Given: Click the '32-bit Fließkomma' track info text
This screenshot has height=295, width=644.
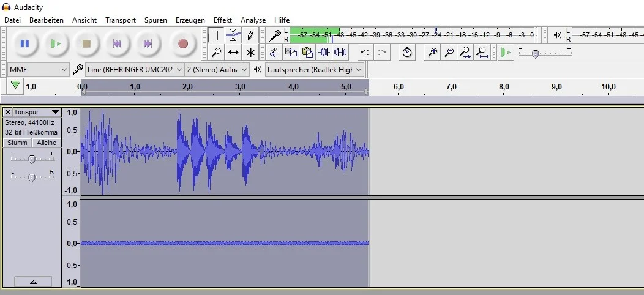Looking at the screenshot, I should click(x=31, y=132).
